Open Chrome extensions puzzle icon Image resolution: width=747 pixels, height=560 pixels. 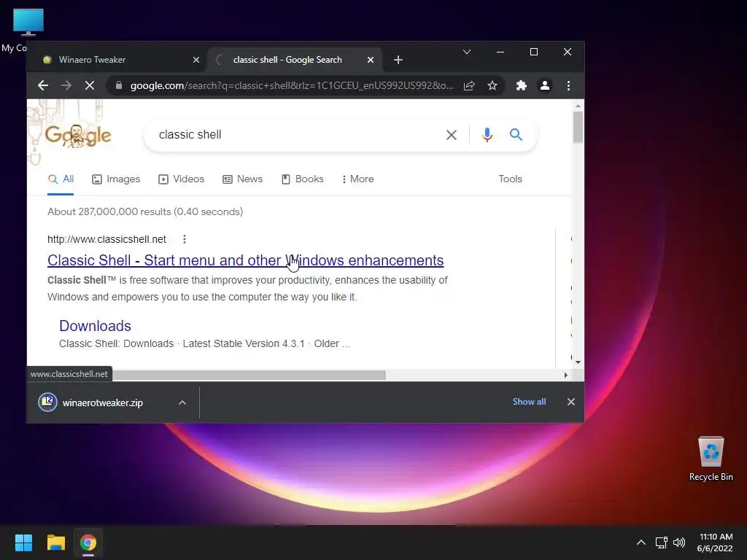(521, 86)
